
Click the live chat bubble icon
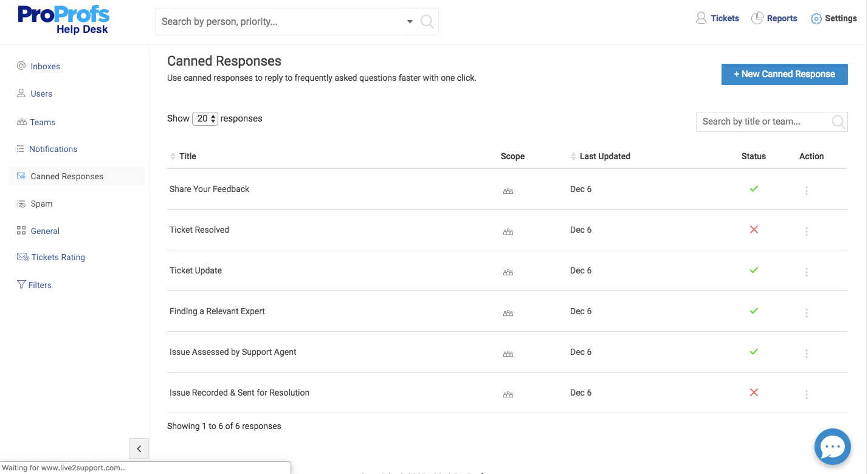tap(832, 447)
